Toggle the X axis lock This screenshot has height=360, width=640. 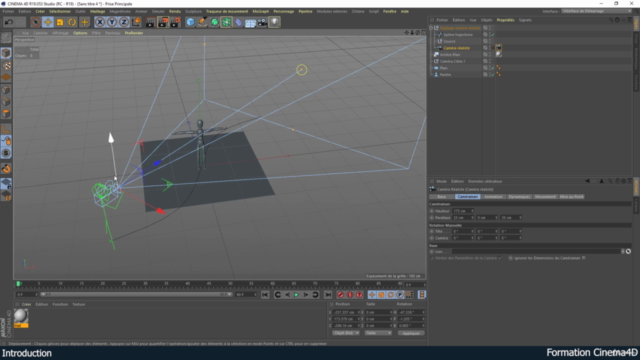coord(100,22)
